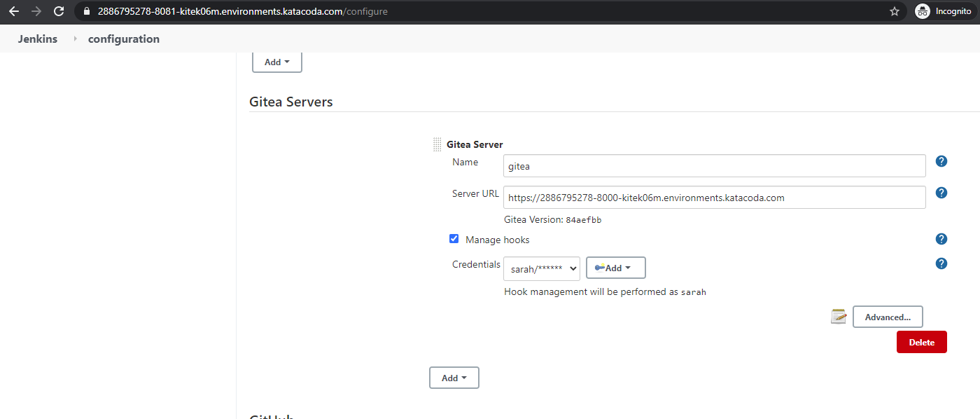The width and height of the screenshot is (980, 419).
Task: Click the notepad icon beside Advanced
Action: click(x=839, y=317)
